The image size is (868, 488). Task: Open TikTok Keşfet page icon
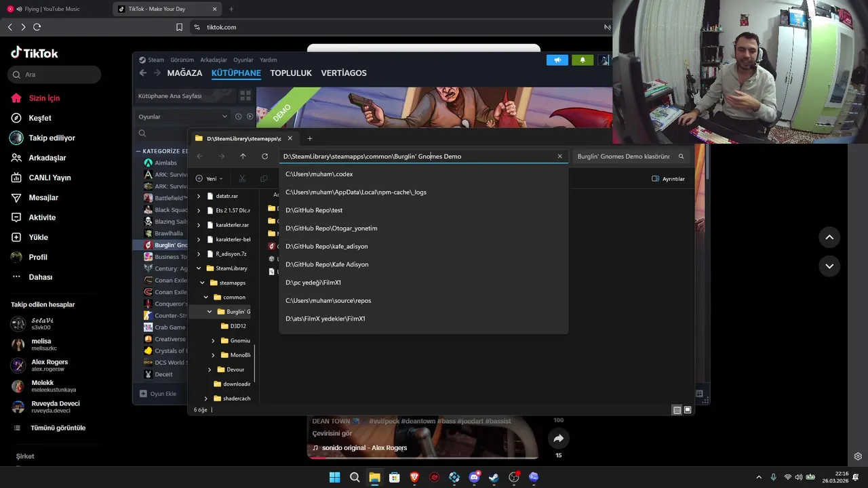(16, 118)
